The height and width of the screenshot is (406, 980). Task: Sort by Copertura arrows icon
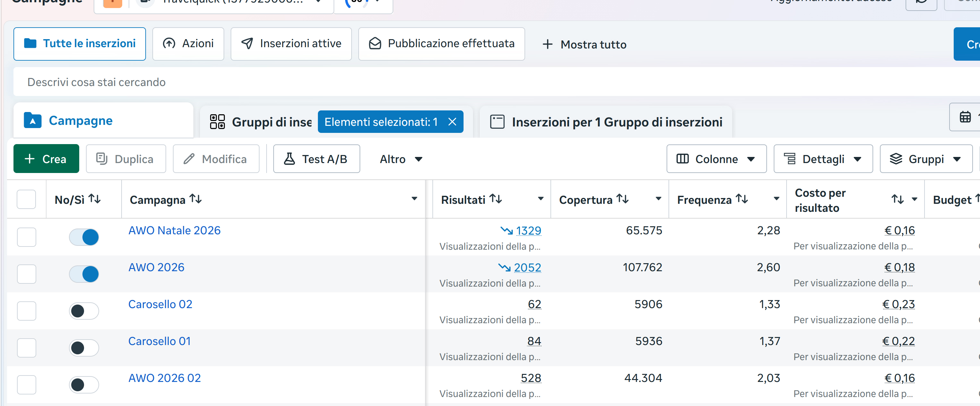[x=622, y=199]
